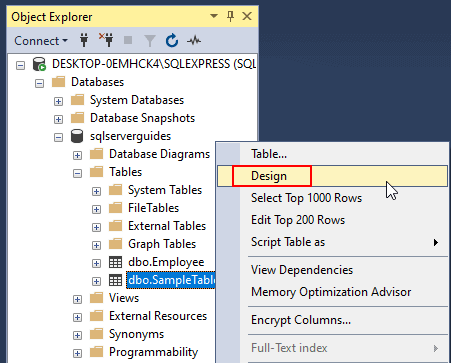The image size is (451, 363).
Task: Click the Connect Object Explorer plug icon
Action: (84, 41)
